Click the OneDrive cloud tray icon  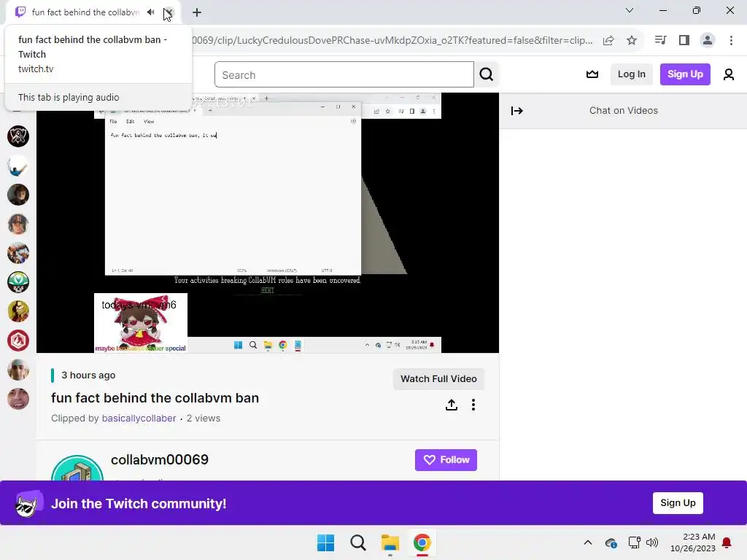611,542
